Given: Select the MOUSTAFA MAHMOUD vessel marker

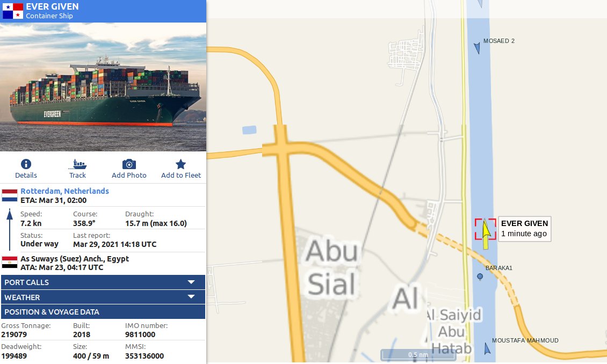Looking at the screenshot, I should click(x=487, y=348).
